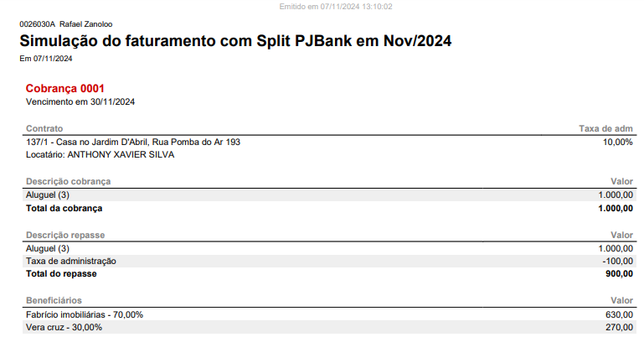Click the Descrição cobrança header
The image size is (644, 337).
[x=68, y=182]
